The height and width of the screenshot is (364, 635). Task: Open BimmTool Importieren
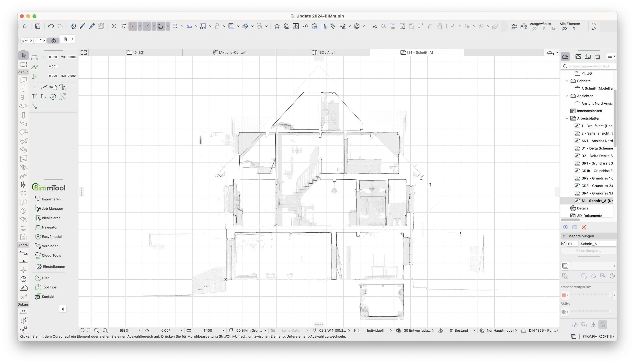pos(48,199)
